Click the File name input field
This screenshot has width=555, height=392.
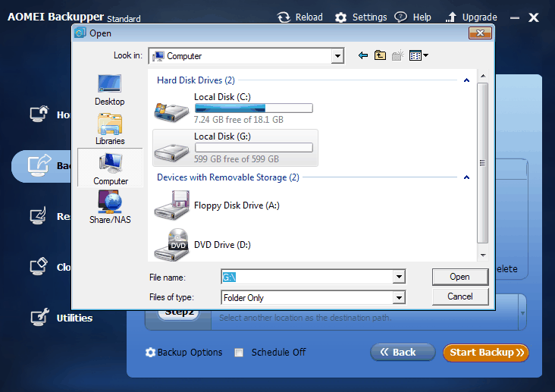click(307, 277)
